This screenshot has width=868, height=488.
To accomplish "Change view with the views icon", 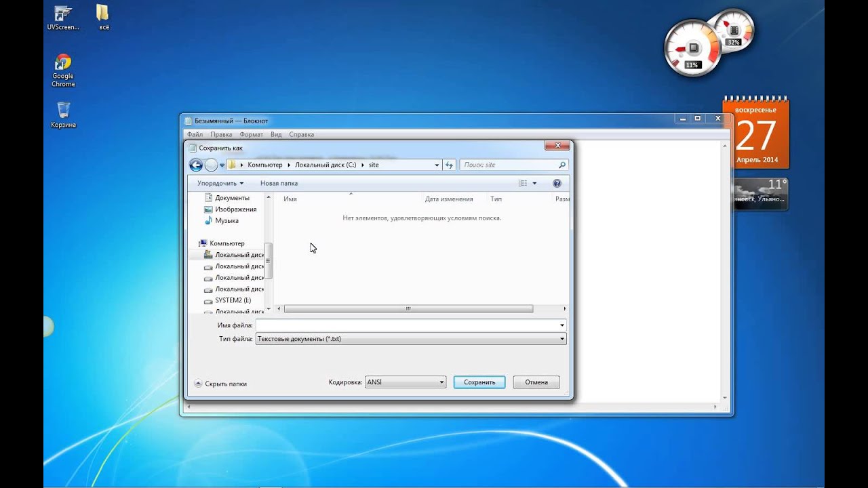I will click(523, 183).
